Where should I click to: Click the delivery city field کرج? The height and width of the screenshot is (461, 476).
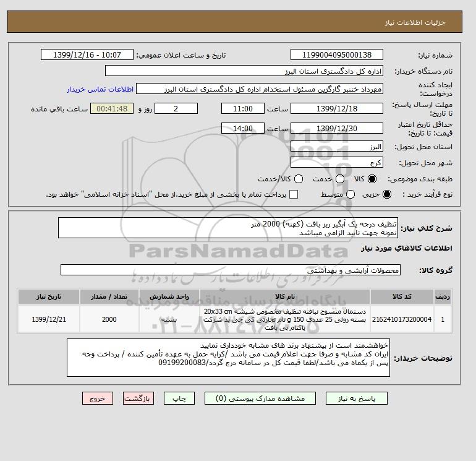(x=337, y=162)
